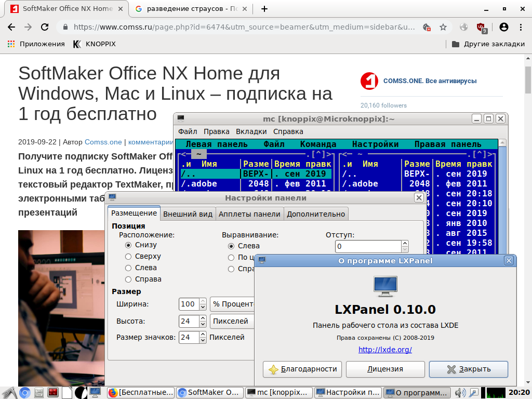Click the COMSS.ONE red logo icon
Viewport: 532px width, 399px height.
(369, 81)
